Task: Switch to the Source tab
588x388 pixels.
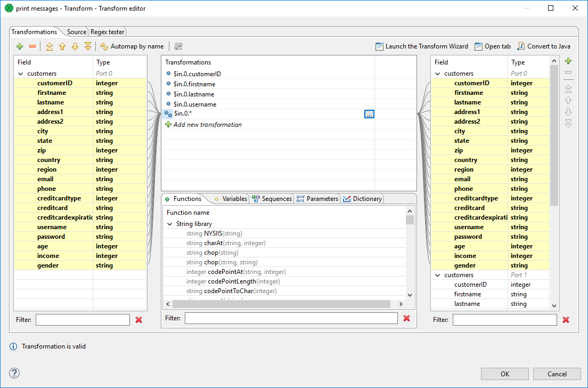Action: pos(76,31)
